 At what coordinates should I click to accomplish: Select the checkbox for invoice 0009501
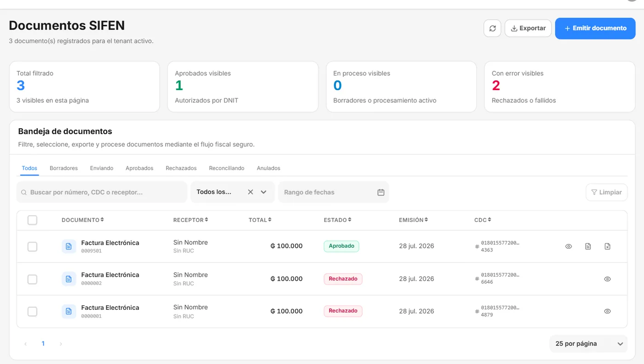[32, 247]
